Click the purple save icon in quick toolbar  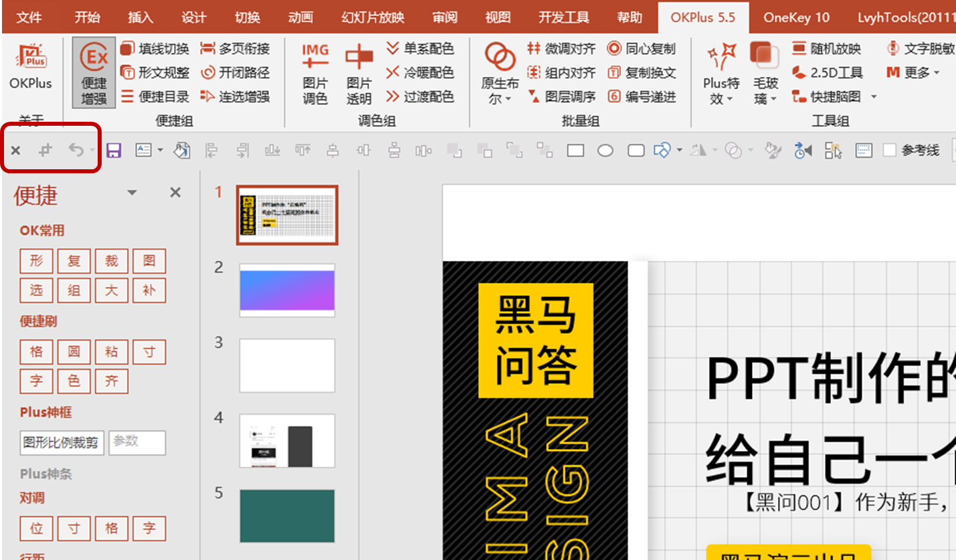point(114,151)
